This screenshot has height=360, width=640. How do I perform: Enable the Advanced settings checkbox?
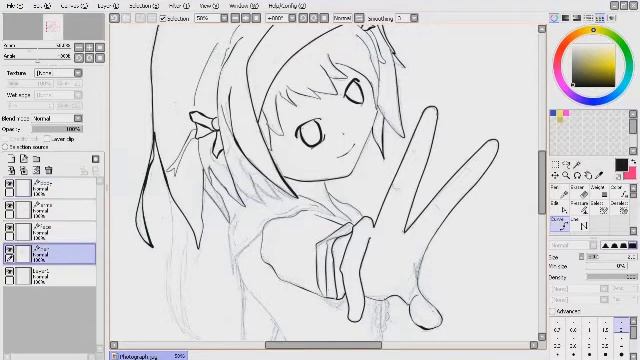tap(553, 311)
